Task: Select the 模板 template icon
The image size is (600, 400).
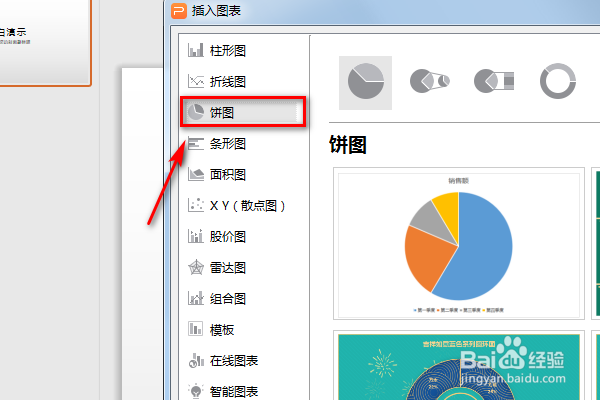Action: [196, 329]
